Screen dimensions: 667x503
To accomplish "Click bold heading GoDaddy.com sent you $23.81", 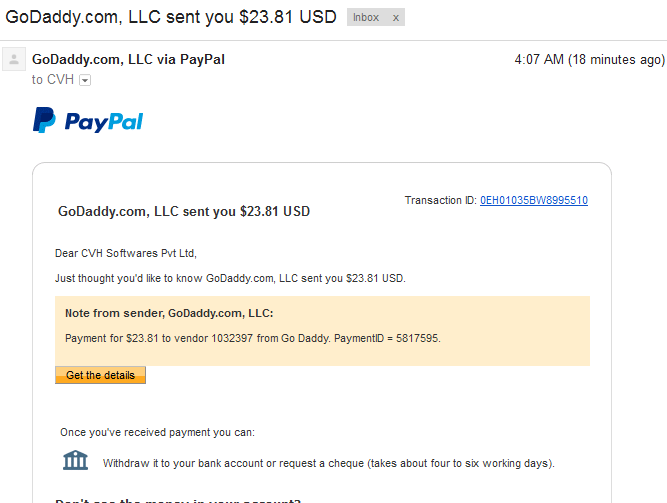I will 184,211.
